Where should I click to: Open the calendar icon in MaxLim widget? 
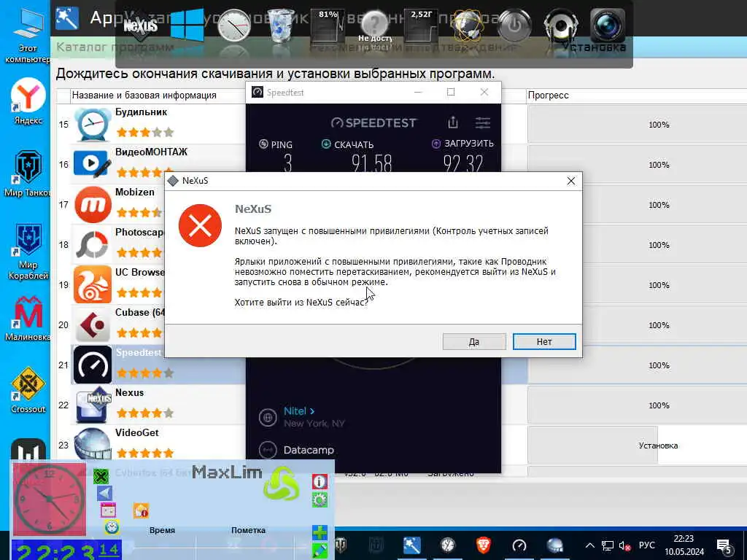pos(108,510)
